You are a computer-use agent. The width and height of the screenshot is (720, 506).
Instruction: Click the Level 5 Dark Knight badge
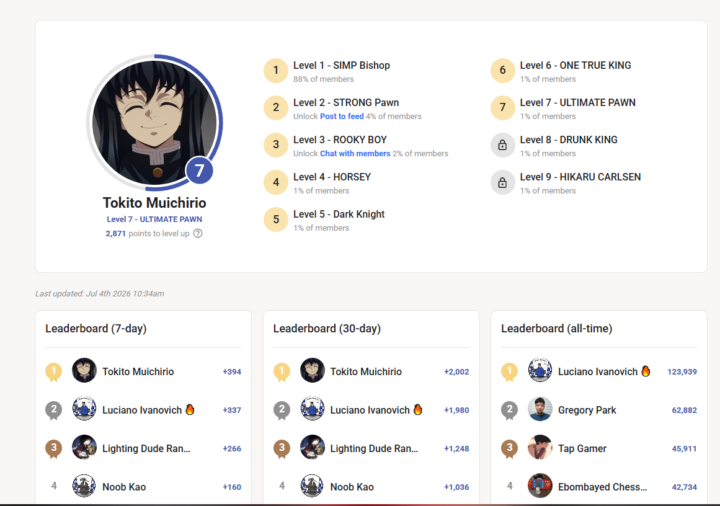276,219
